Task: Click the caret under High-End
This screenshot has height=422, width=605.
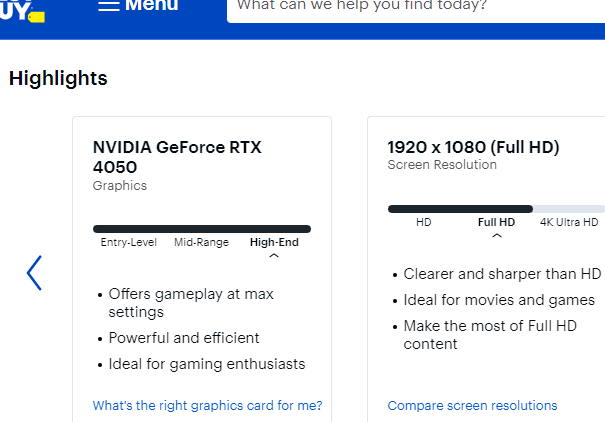Action: pyautogui.click(x=274, y=256)
